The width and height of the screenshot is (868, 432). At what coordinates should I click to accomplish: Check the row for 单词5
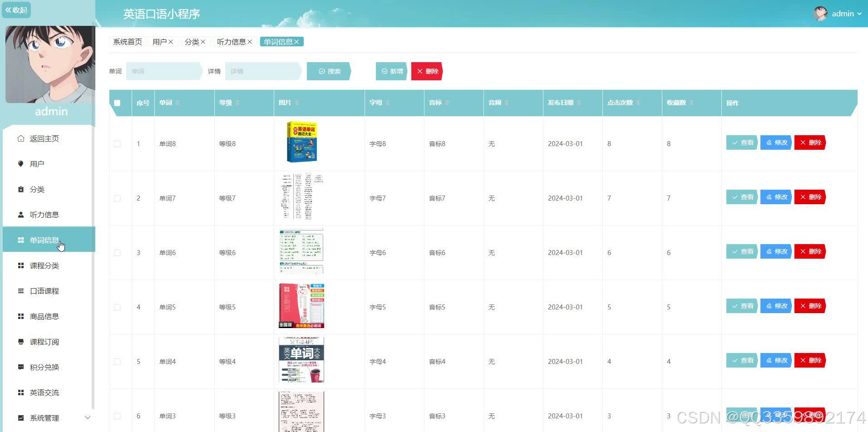tap(117, 307)
